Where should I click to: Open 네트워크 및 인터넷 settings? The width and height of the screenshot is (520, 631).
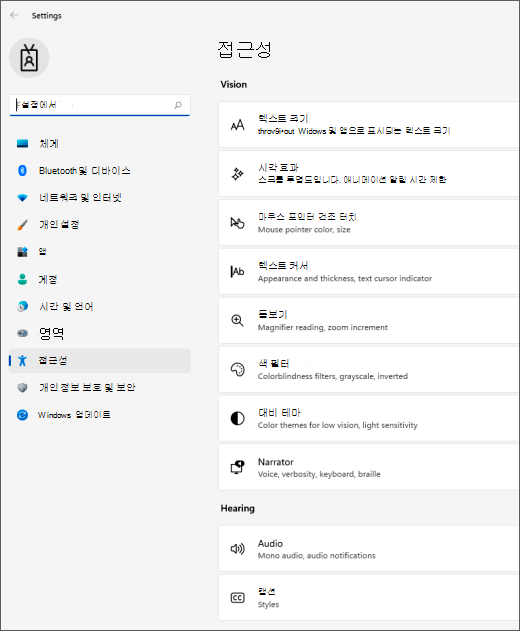pyautogui.click(x=99, y=198)
